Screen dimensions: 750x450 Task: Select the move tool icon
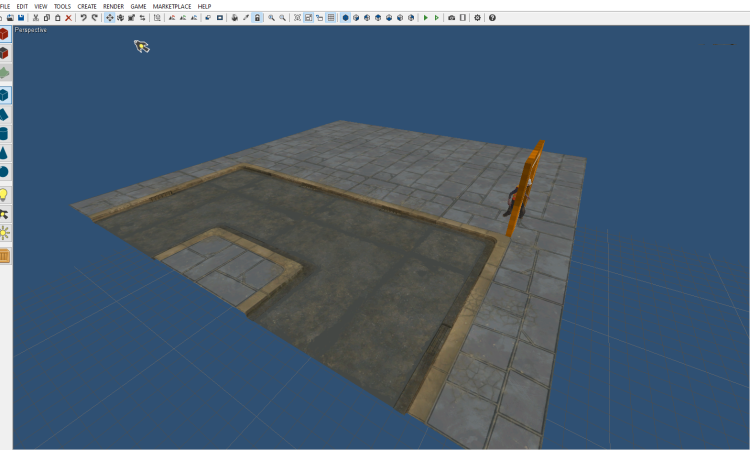[110, 18]
